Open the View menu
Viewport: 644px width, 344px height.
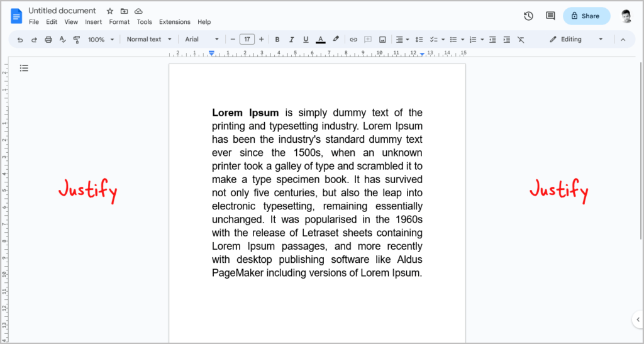[x=71, y=22]
